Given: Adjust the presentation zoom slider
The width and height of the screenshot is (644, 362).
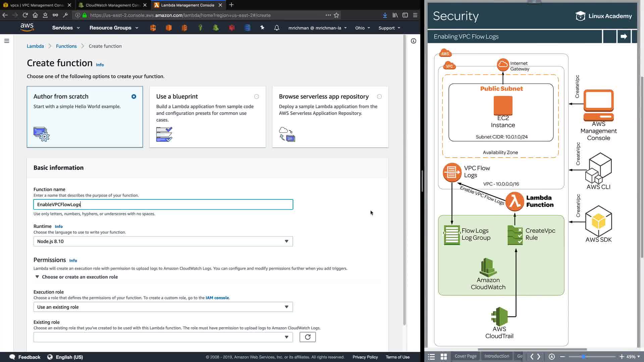Looking at the screenshot, I should tap(583, 357).
